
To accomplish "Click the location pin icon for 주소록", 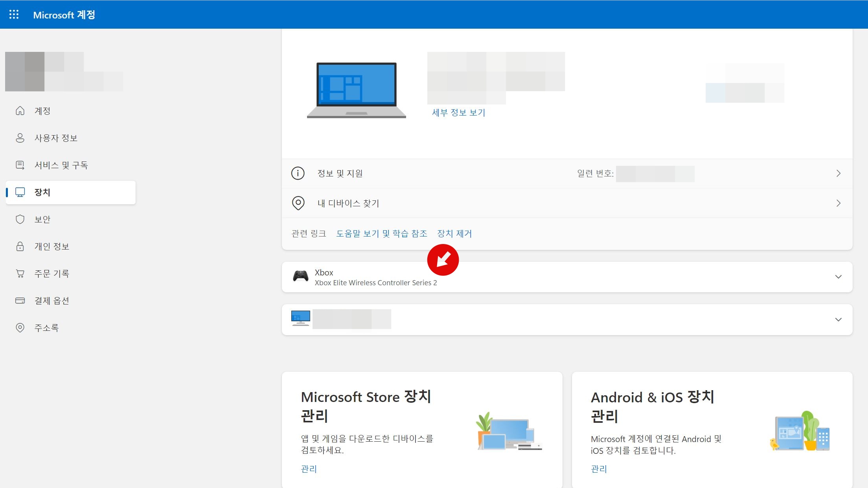I will (20, 328).
